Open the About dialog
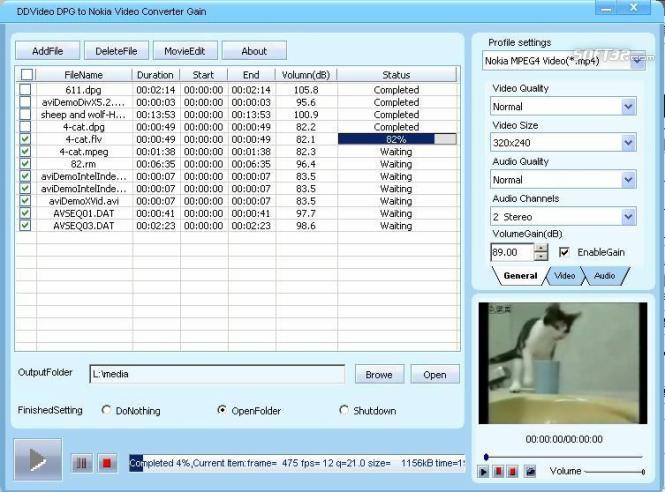This screenshot has width=665, height=492. pos(254,51)
